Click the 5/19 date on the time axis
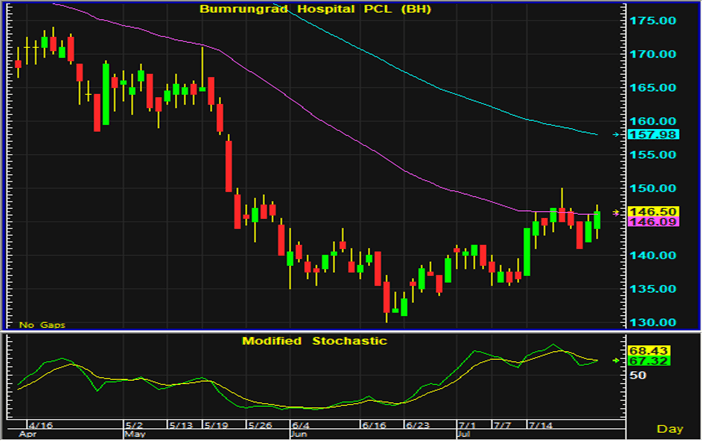703x441 pixels. pos(216,425)
